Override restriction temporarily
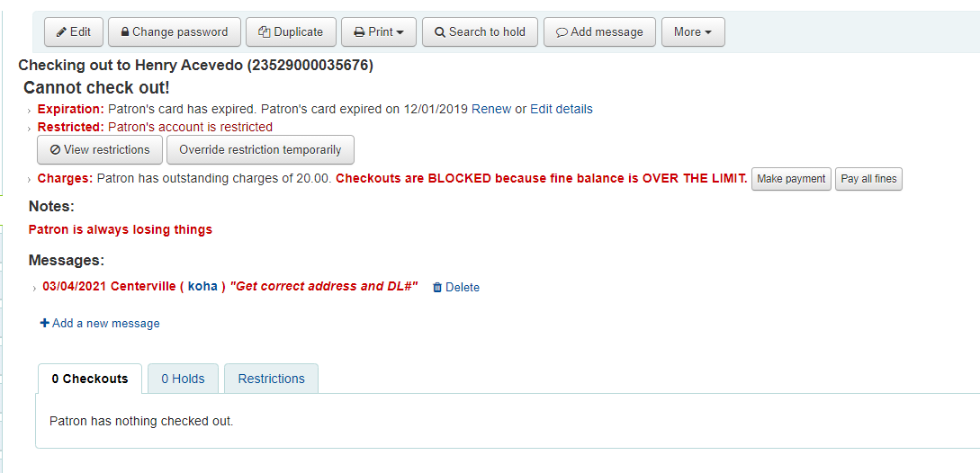The image size is (980, 473). click(x=260, y=149)
